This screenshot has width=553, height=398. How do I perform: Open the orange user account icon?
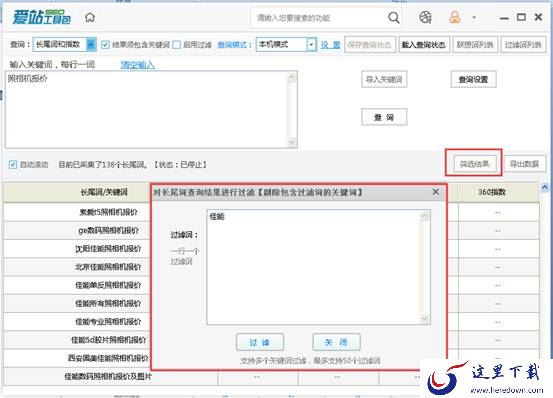pyautogui.click(x=455, y=17)
